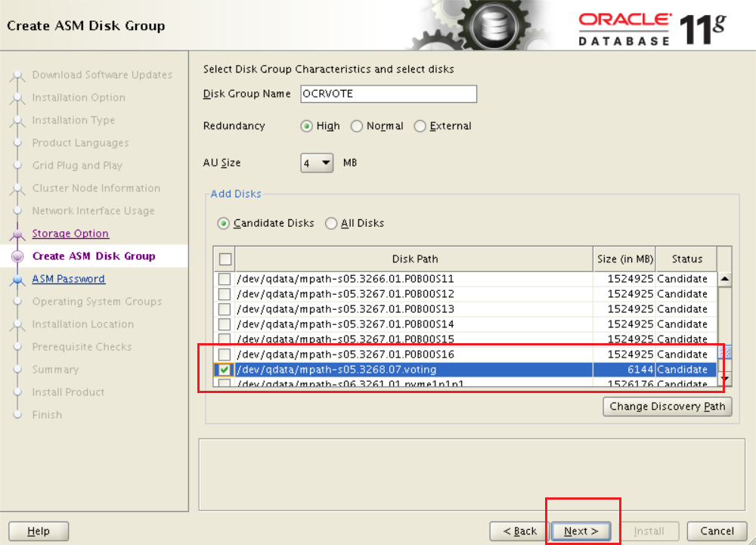This screenshot has width=756, height=545.
Task: Click the Operating System Groups step
Action: (97, 302)
